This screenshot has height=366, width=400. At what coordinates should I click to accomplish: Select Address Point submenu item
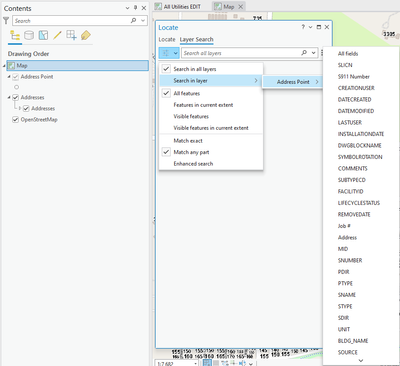[x=293, y=82]
